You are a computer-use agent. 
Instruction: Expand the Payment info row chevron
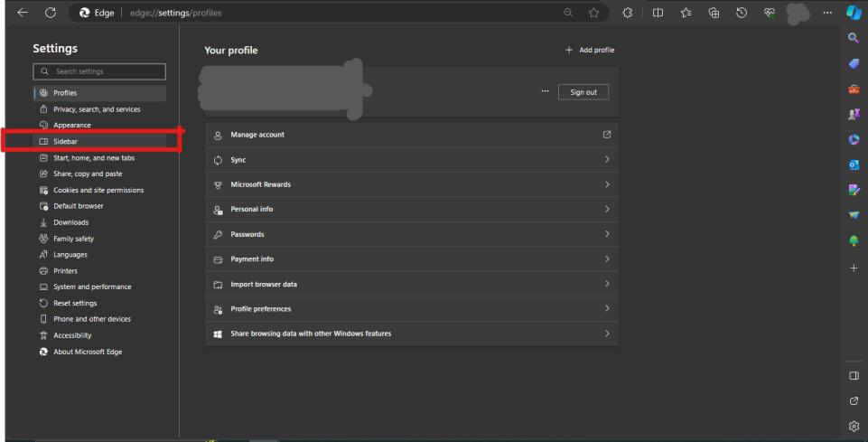pos(607,259)
